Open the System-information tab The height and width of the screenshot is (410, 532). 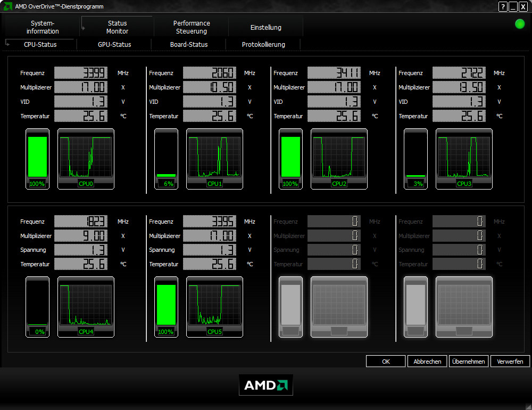[x=43, y=27]
